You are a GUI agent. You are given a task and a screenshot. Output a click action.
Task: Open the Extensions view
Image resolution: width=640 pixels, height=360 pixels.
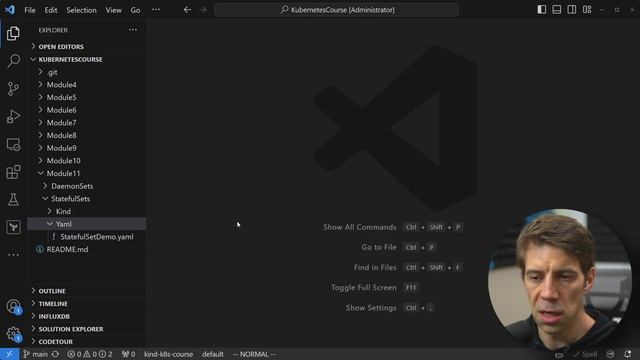click(x=13, y=172)
